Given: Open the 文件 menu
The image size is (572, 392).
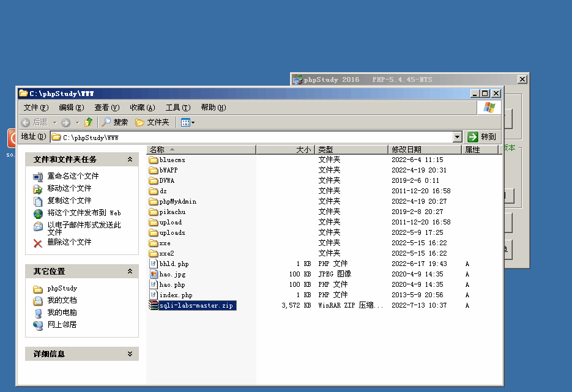Looking at the screenshot, I should click(35, 107).
